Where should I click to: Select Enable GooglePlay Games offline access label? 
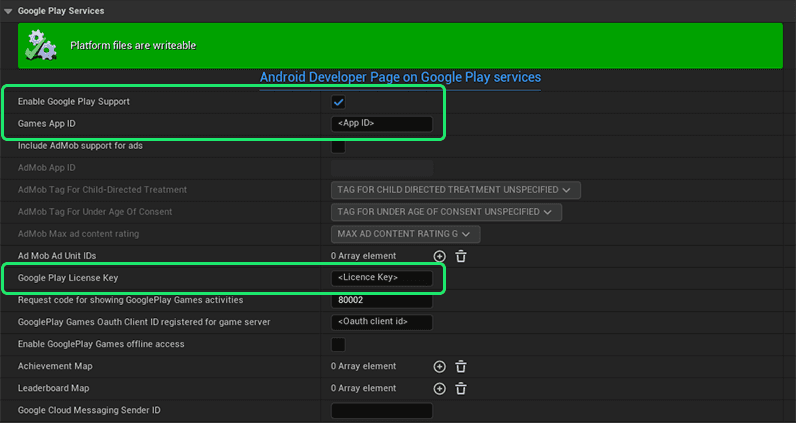pos(101,344)
